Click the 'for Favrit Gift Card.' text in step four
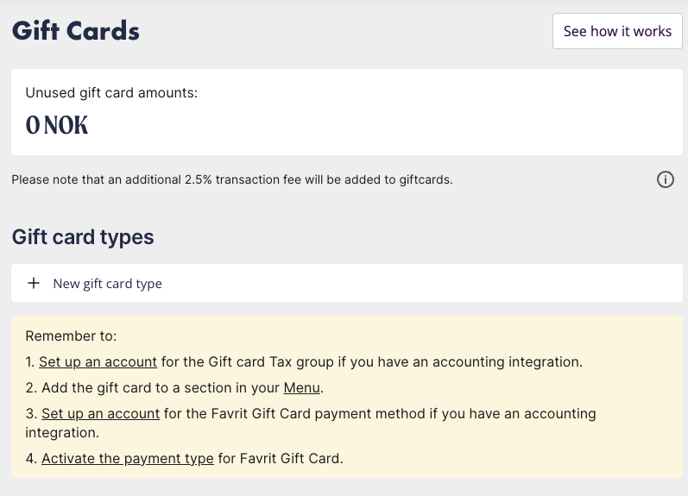The image size is (688, 496). point(280,458)
